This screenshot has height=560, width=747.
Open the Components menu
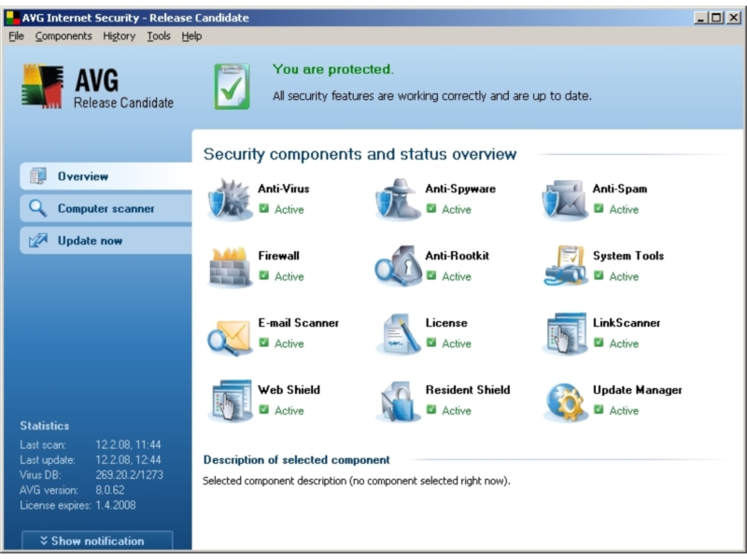(63, 36)
